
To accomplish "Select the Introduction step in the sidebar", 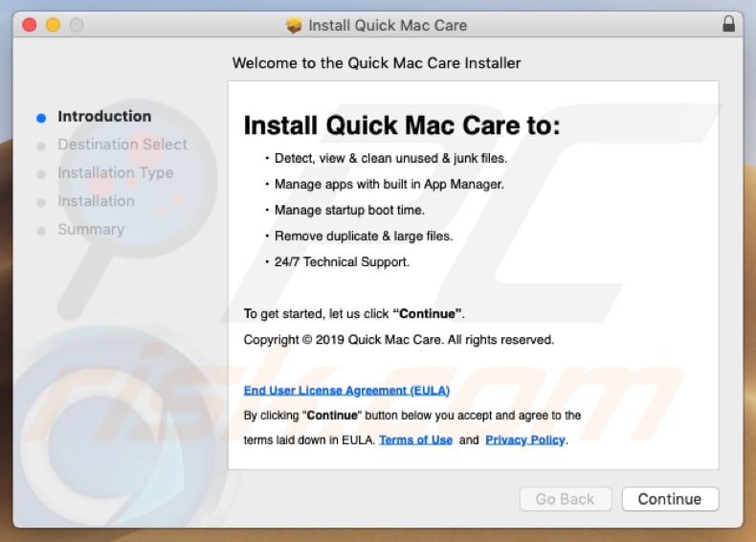I will point(104,116).
